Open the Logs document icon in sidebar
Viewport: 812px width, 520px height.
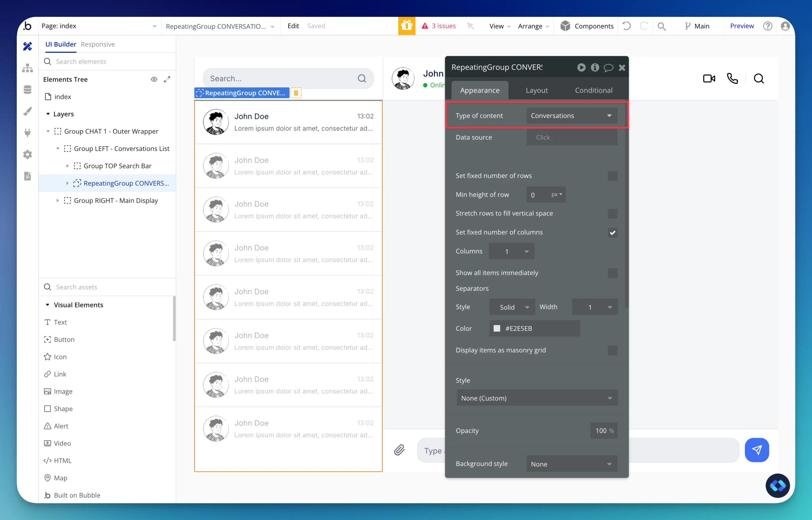click(x=27, y=176)
